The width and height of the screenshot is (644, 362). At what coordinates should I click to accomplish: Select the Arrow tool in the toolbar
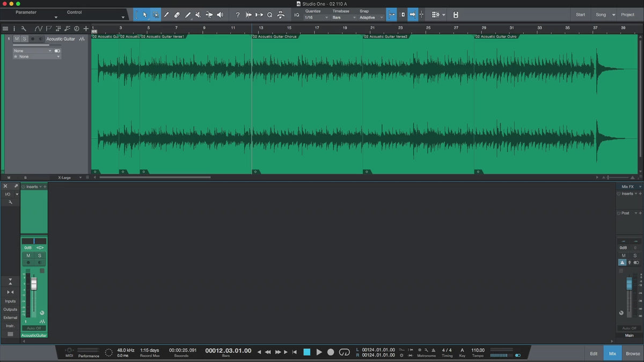coord(145,15)
